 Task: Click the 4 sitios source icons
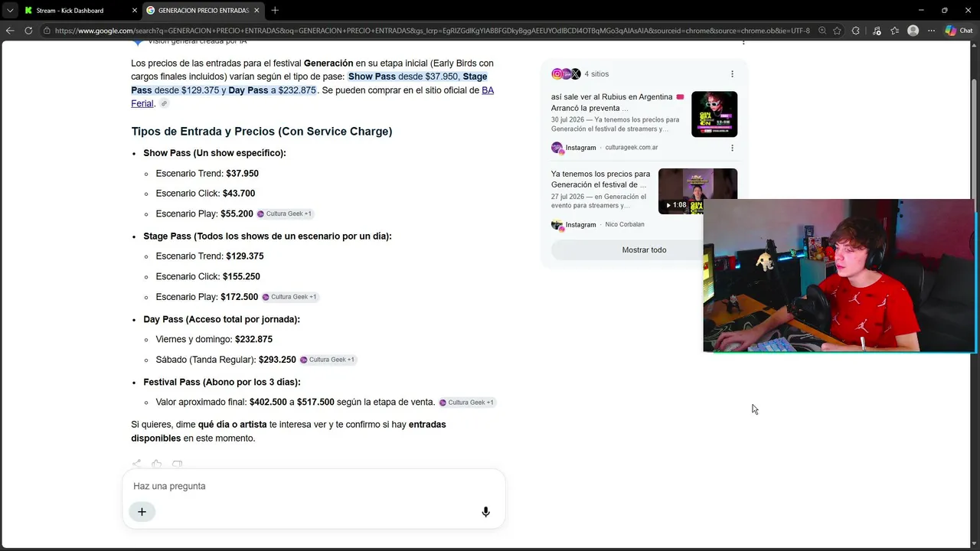pyautogui.click(x=566, y=74)
